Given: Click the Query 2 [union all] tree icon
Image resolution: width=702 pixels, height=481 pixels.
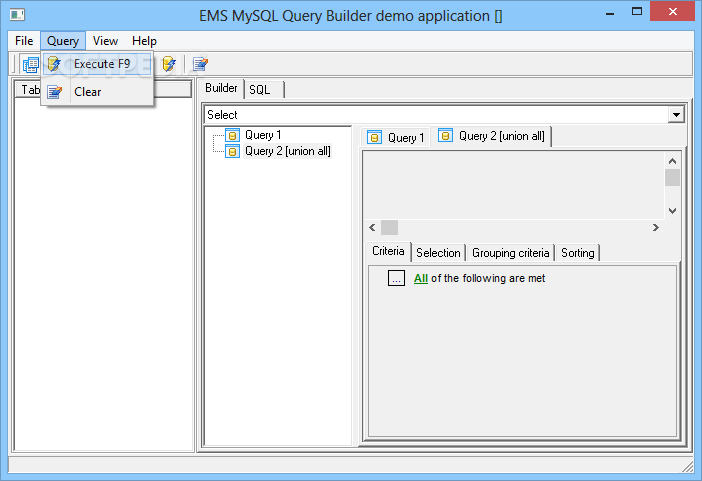Looking at the screenshot, I should coord(232,151).
